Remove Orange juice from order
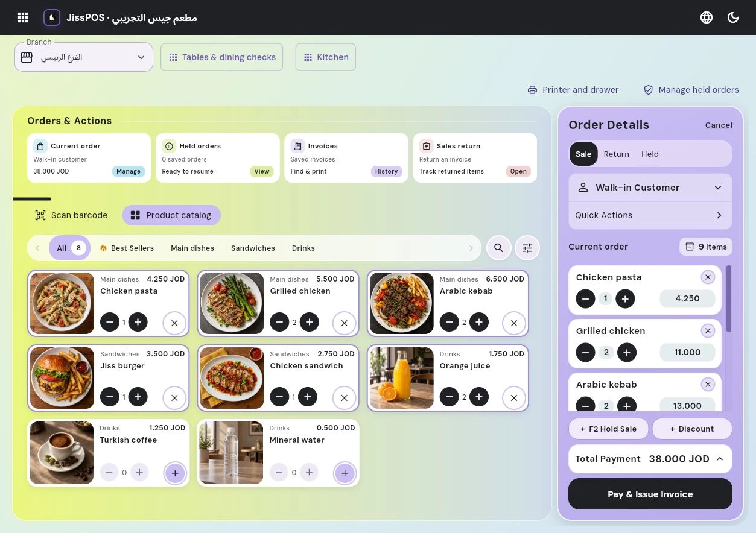Image resolution: width=756 pixels, height=533 pixels. pyautogui.click(x=514, y=398)
